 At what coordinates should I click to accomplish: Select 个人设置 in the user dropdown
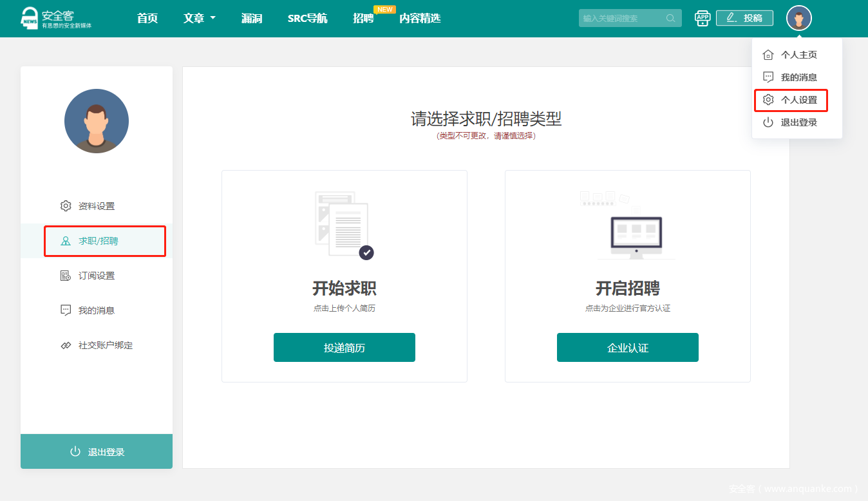[x=798, y=100]
